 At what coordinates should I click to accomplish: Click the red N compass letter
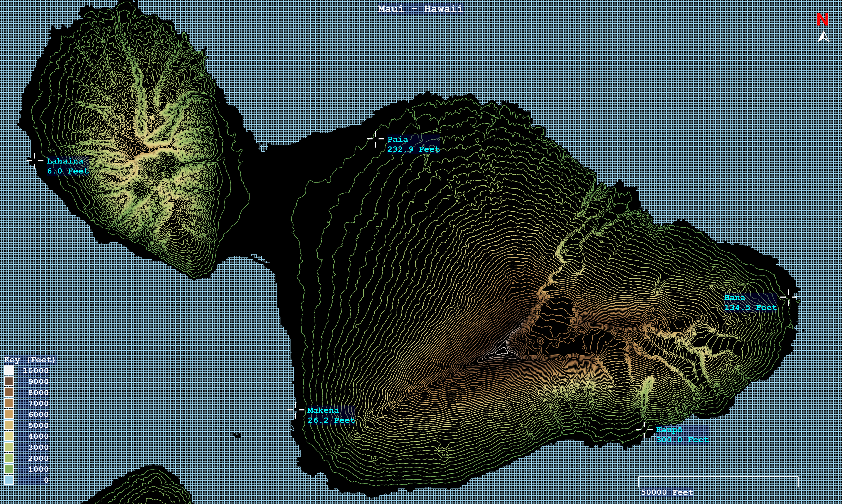(823, 20)
